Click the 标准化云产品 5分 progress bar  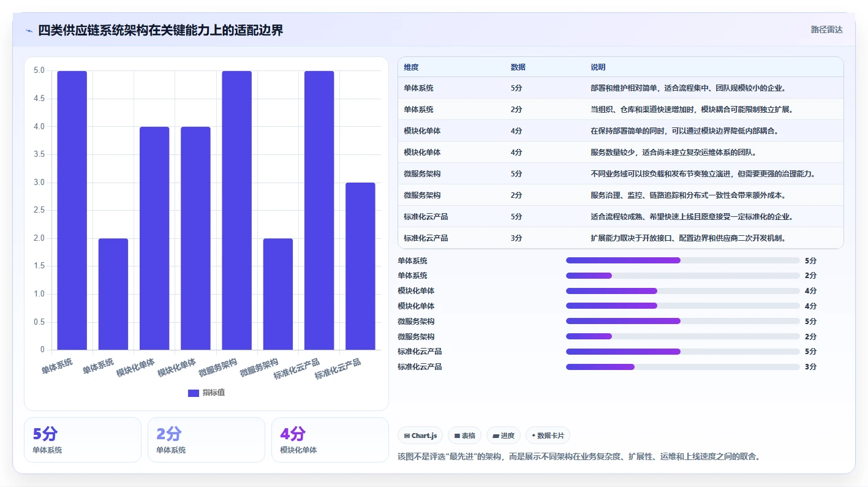click(683, 352)
